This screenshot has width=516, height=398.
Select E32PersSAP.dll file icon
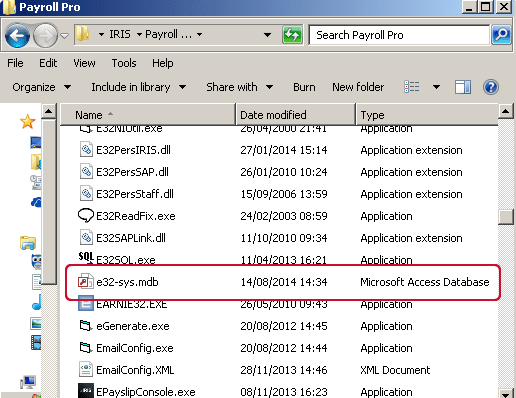(x=86, y=172)
